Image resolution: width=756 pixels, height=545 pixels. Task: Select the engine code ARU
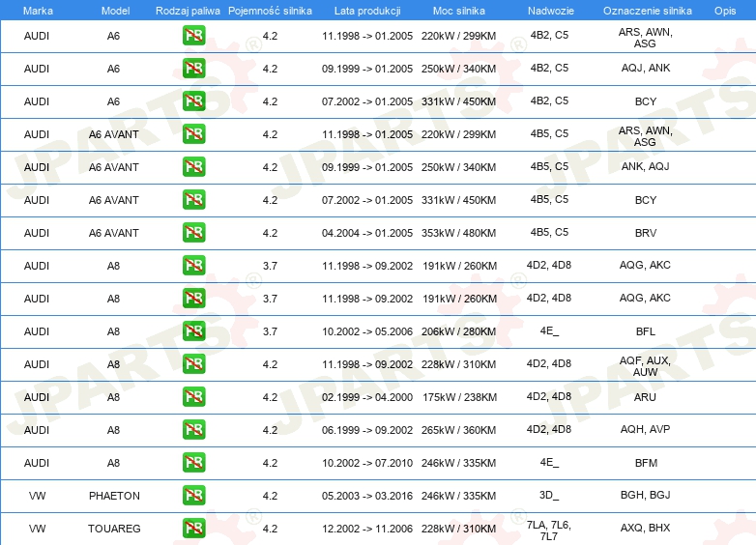[x=645, y=397]
